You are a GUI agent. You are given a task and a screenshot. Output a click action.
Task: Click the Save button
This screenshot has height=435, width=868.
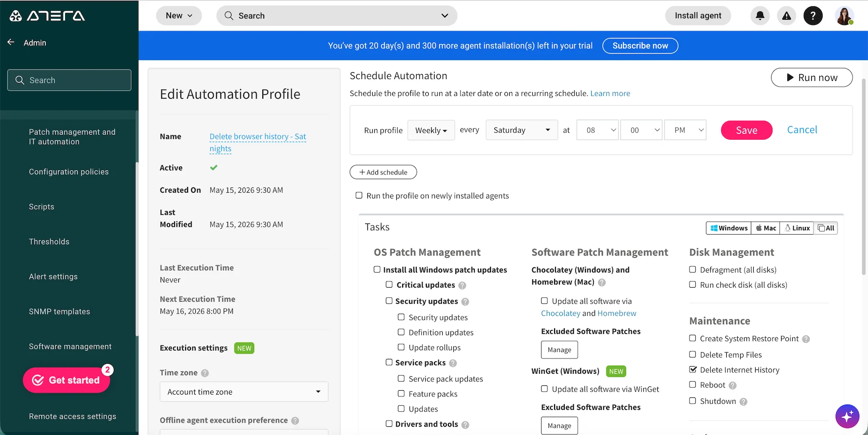click(746, 130)
